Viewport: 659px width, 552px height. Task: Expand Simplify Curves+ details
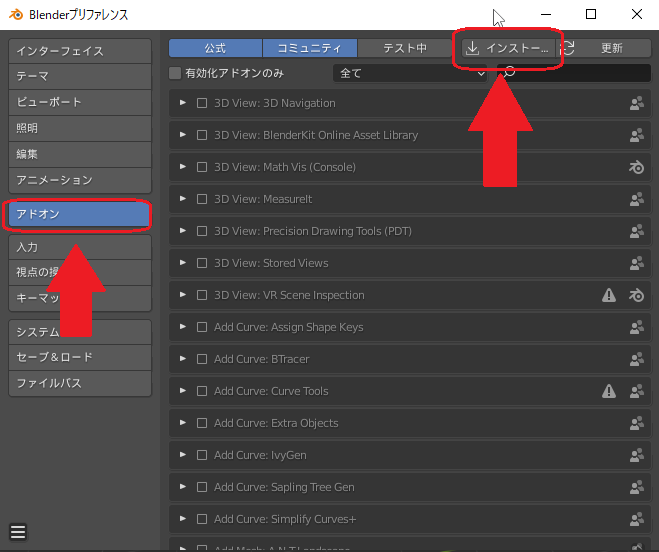click(183, 518)
